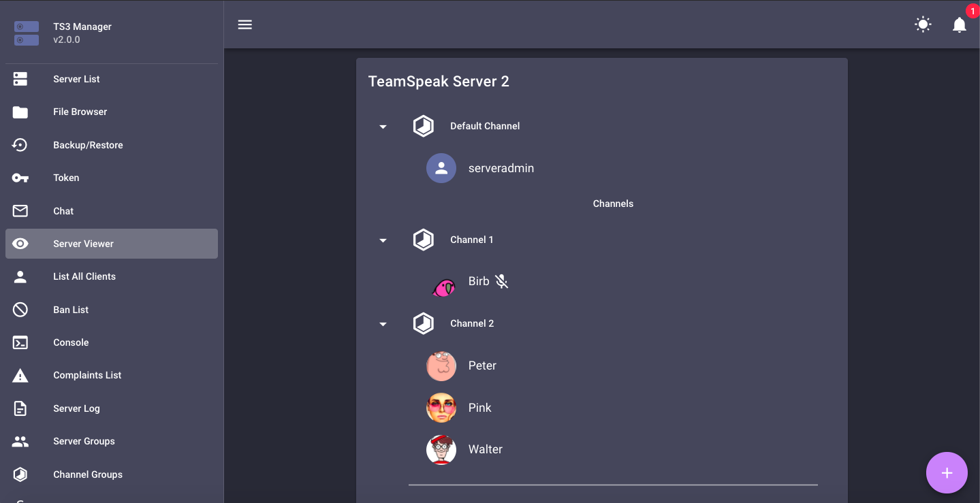Open Channel Groups

pos(112,474)
